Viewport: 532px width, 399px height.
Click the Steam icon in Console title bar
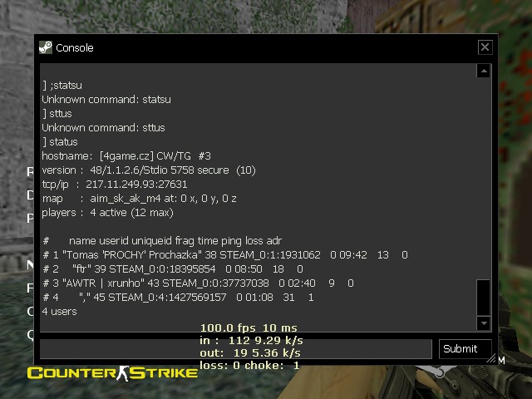46,47
